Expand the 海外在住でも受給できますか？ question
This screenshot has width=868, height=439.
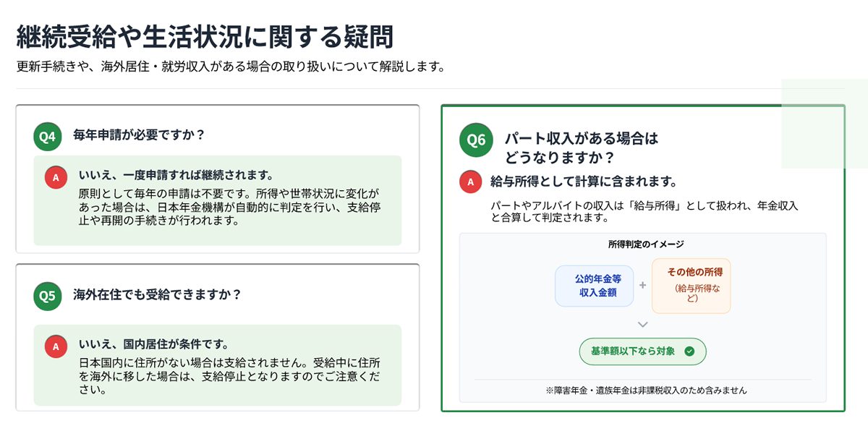pos(156,295)
